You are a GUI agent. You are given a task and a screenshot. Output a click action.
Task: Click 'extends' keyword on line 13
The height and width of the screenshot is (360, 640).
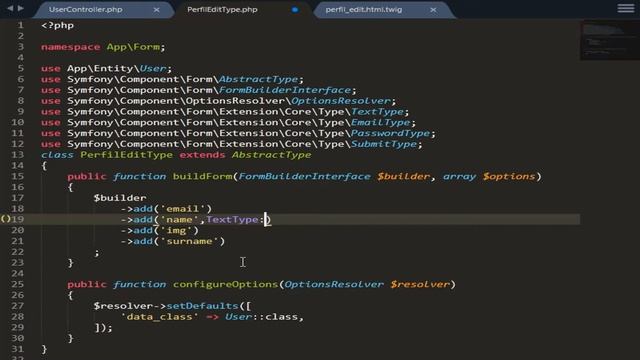pyautogui.click(x=202, y=155)
